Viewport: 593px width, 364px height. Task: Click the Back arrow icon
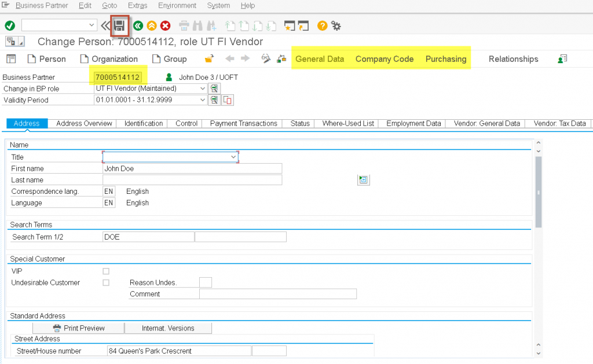[x=138, y=25]
